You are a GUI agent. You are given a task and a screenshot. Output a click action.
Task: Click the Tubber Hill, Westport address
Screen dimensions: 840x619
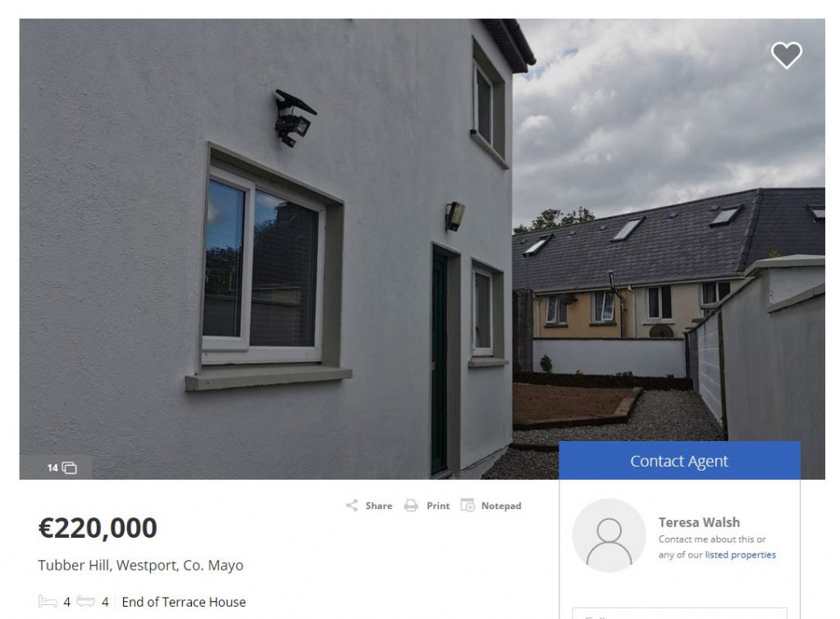pos(140,565)
